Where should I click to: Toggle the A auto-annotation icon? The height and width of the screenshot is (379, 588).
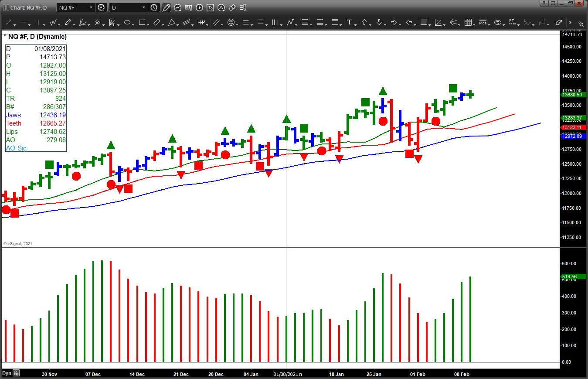[x=221, y=7]
